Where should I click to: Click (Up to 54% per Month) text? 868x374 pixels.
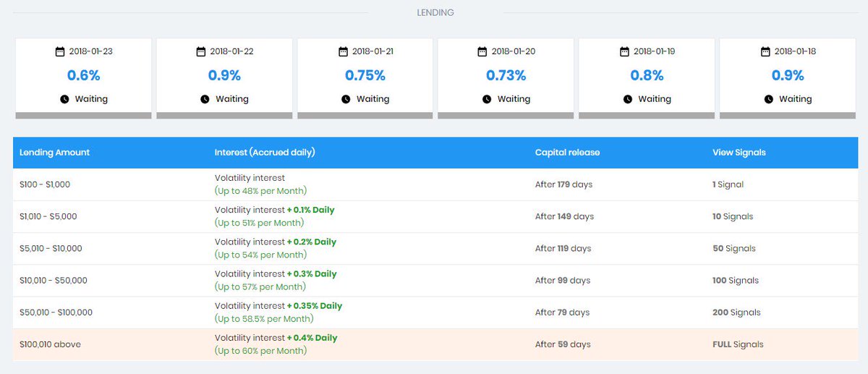[x=260, y=255]
